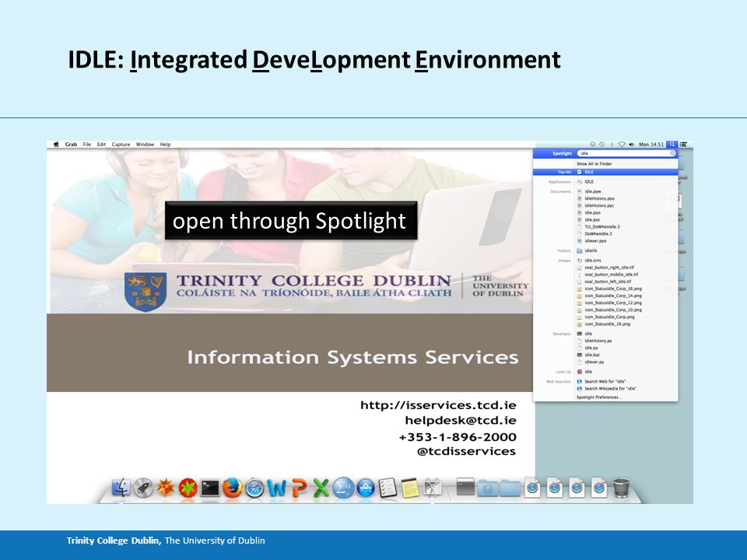The width and height of the screenshot is (747, 560).
Task: Click the volume icon in menu bar
Action: point(631,145)
